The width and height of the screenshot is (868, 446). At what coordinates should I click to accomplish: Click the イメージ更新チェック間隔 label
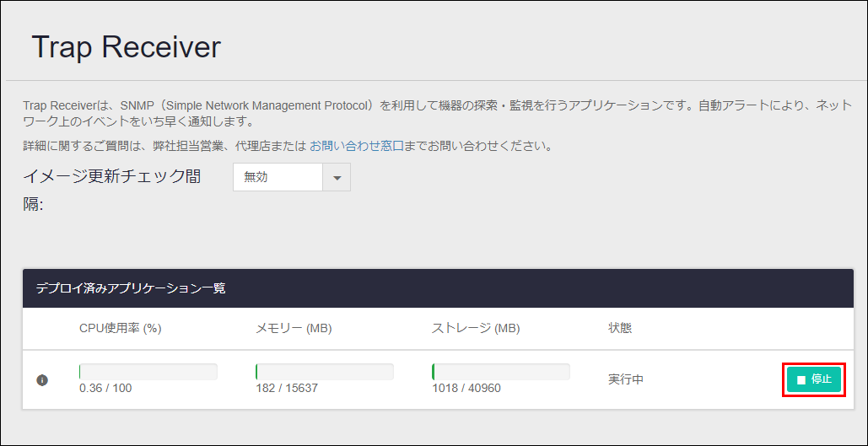(x=112, y=191)
